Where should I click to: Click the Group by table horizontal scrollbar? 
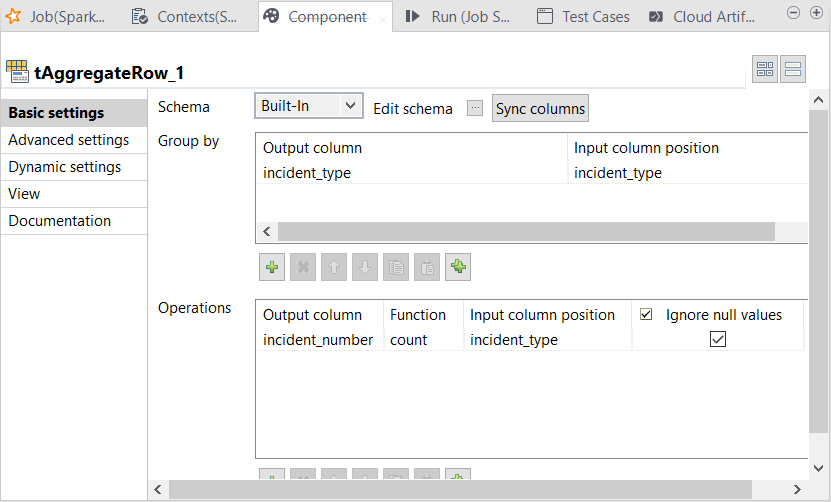[526, 231]
